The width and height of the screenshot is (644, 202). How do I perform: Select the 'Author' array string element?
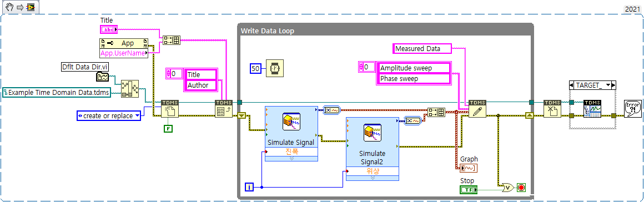[201, 85]
